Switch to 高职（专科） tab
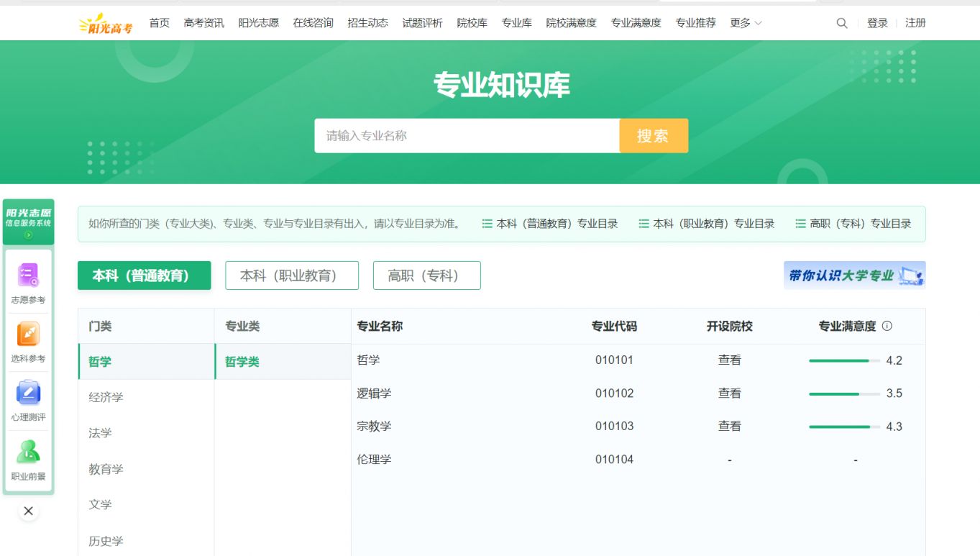 (426, 275)
